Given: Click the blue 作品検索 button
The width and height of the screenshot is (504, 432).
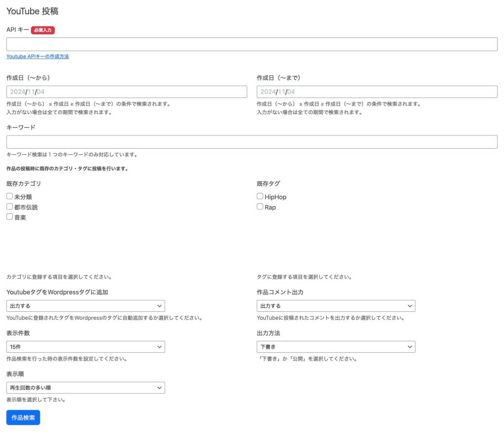Looking at the screenshot, I should [23, 418].
